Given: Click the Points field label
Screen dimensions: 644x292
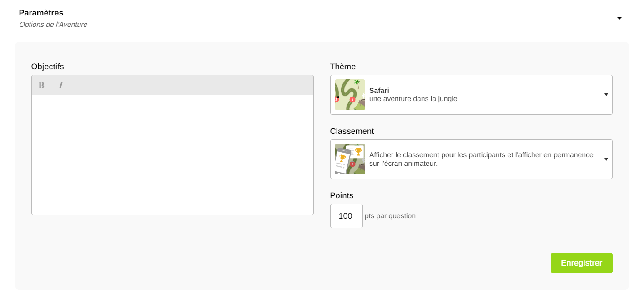Looking at the screenshot, I should (342, 195).
